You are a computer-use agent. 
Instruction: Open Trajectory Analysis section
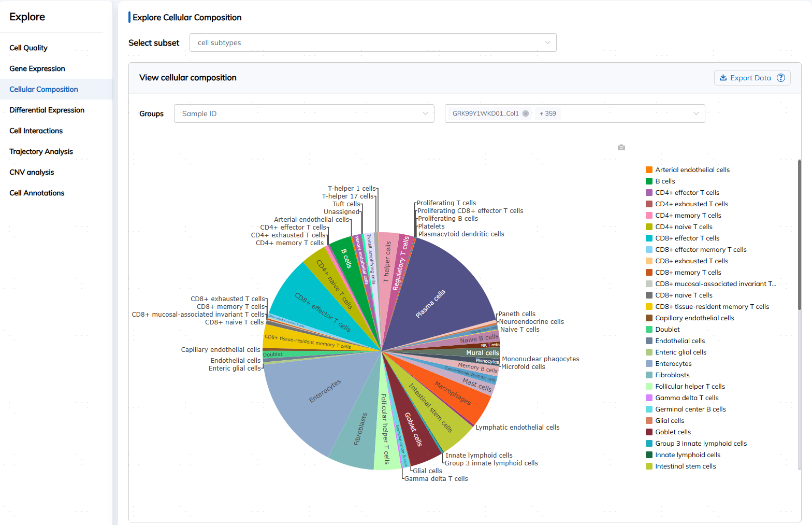(x=41, y=151)
